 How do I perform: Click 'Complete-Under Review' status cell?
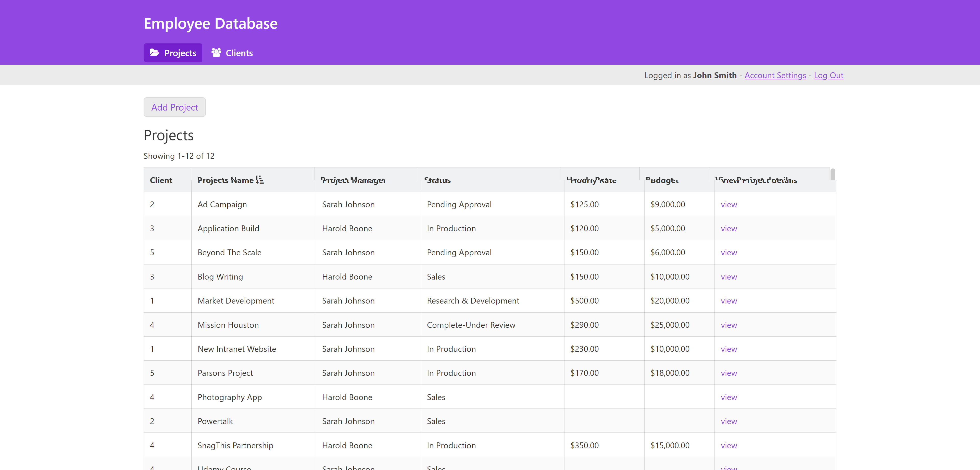492,325
